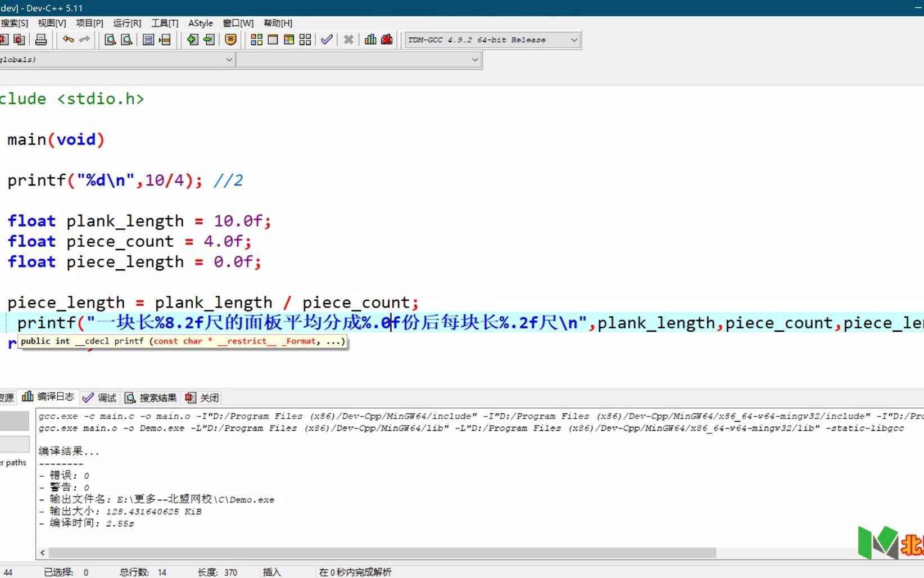Click the Project options yellow icon
Screen dimensions: 924x578
coord(230,39)
